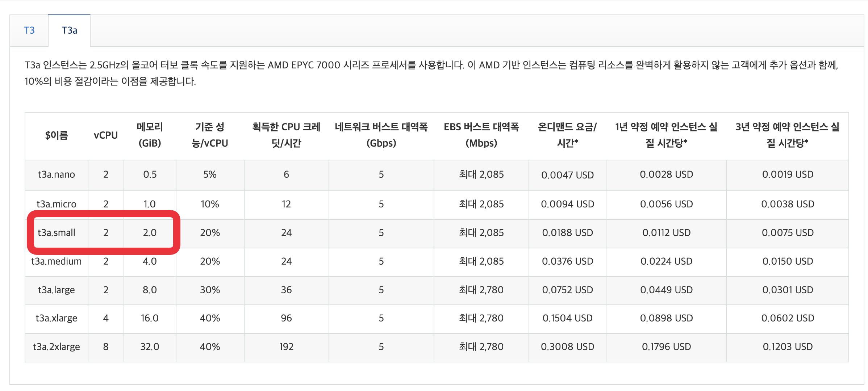Click the 메모리 (GiB) column header
The image size is (868, 391).
[150, 135]
